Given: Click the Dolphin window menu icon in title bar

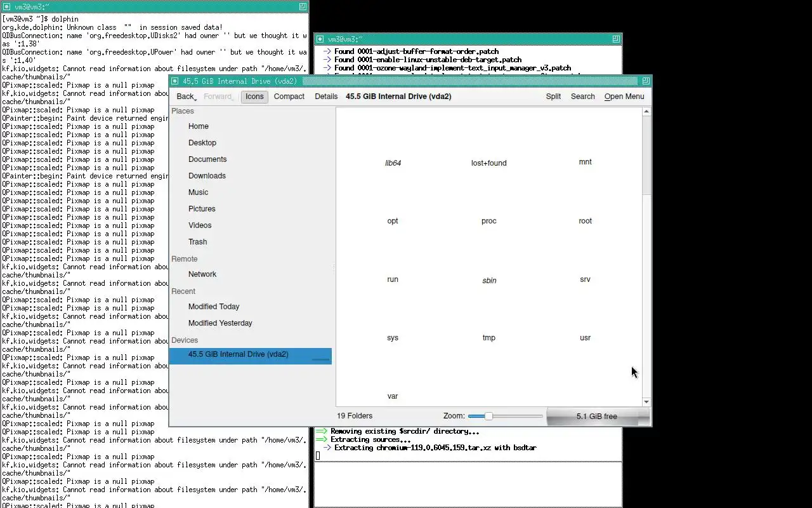Looking at the screenshot, I should [176, 81].
